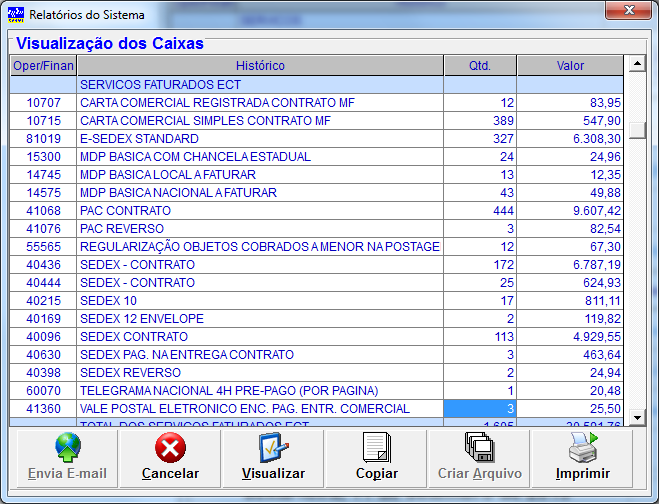The width and height of the screenshot is (659, 504).
Task: Click value 4.929,55
Action: [x=597, y=337]
